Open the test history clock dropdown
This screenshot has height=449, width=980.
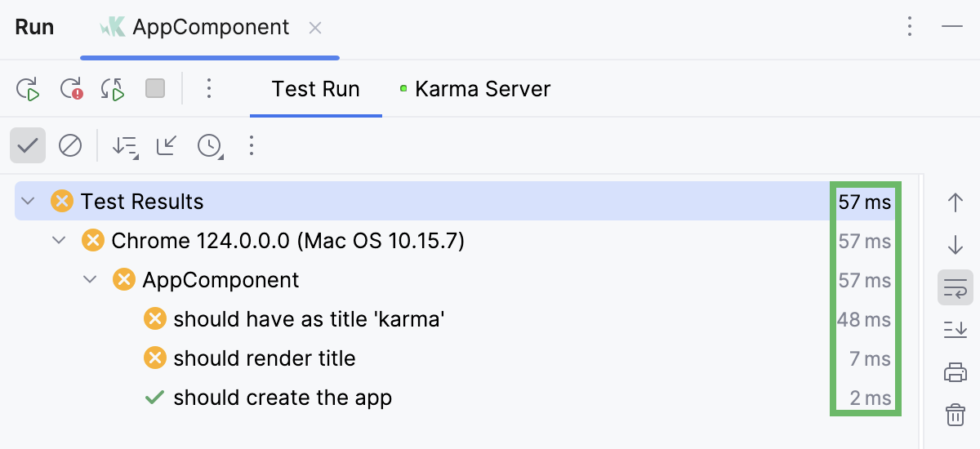click(211, 146)
